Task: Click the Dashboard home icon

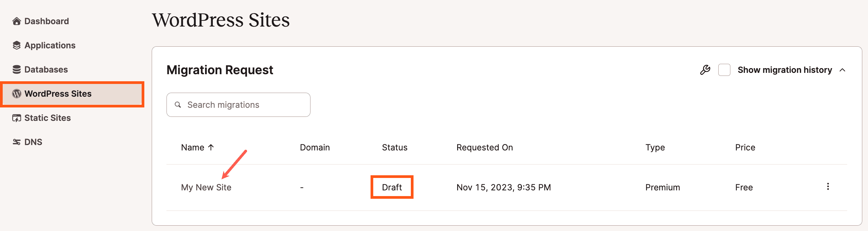Action: (x=16, y=21)
